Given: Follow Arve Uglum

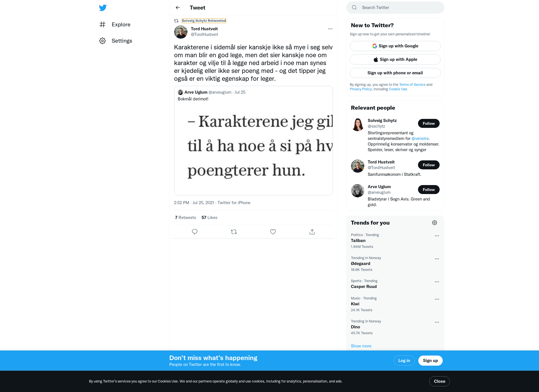Looking at the screenshot, I should tap(429, 190).
